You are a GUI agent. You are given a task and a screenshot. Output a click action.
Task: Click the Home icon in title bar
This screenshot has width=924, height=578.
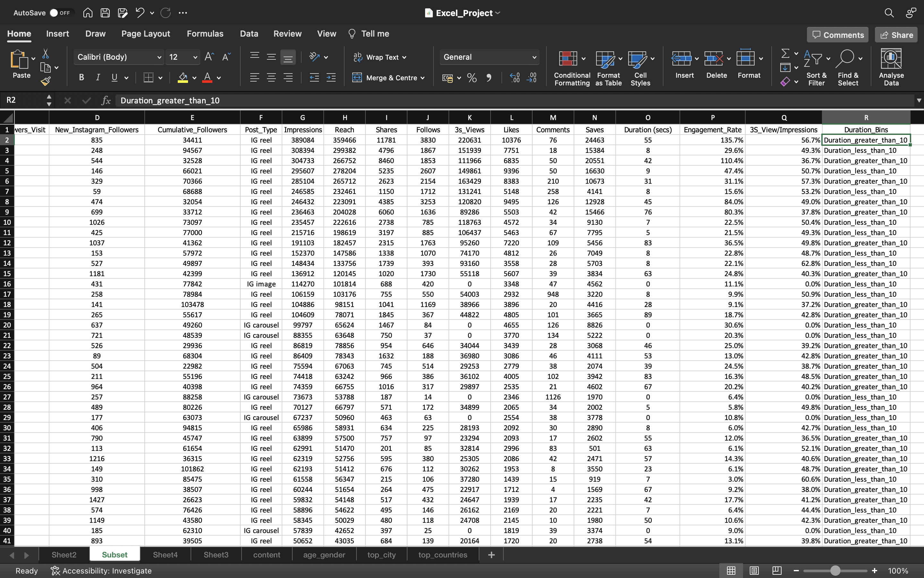pos(88,13)
